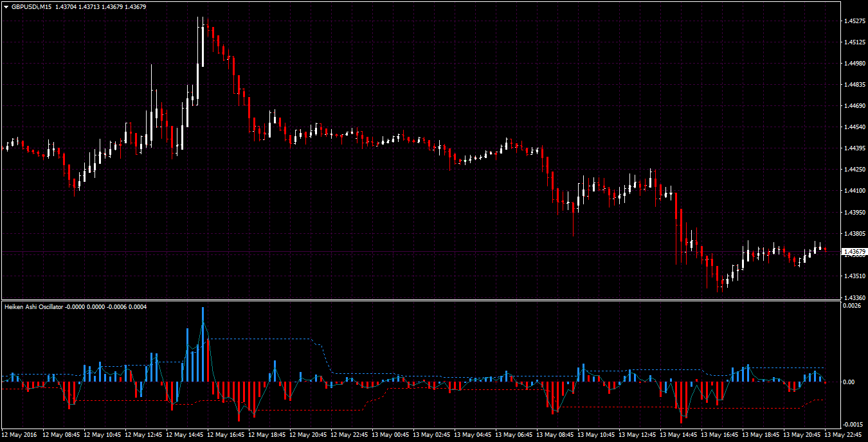868x442 pixels.
Task: Click the 1.45125 price axis label
Action: coord(854,42)
